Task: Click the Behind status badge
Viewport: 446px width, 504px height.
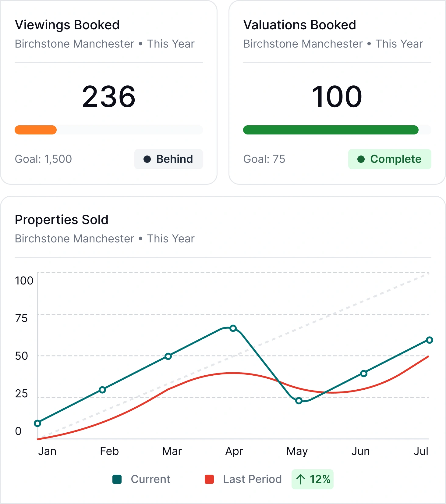Action: 168,159
